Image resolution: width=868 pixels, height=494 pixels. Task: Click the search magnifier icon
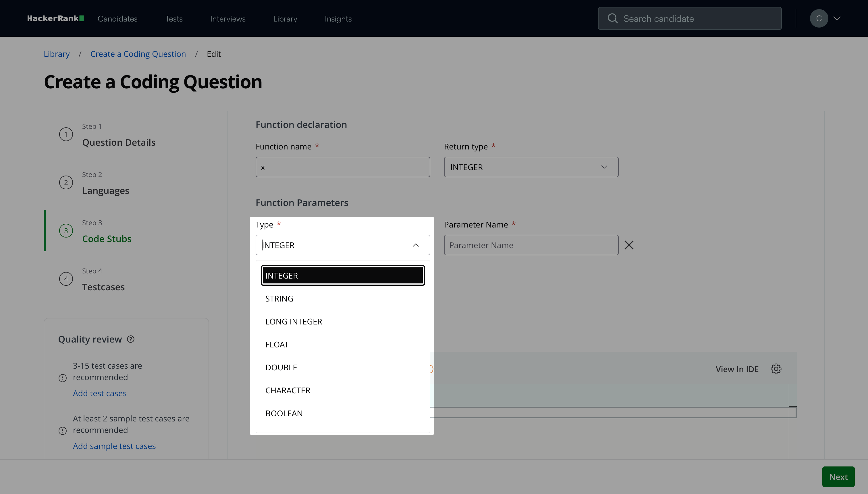point(612,18)
